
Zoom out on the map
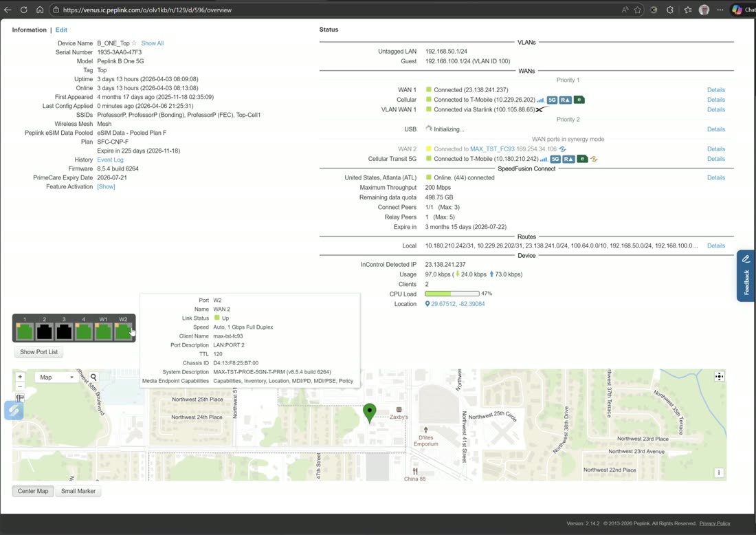tap(20, 386)
